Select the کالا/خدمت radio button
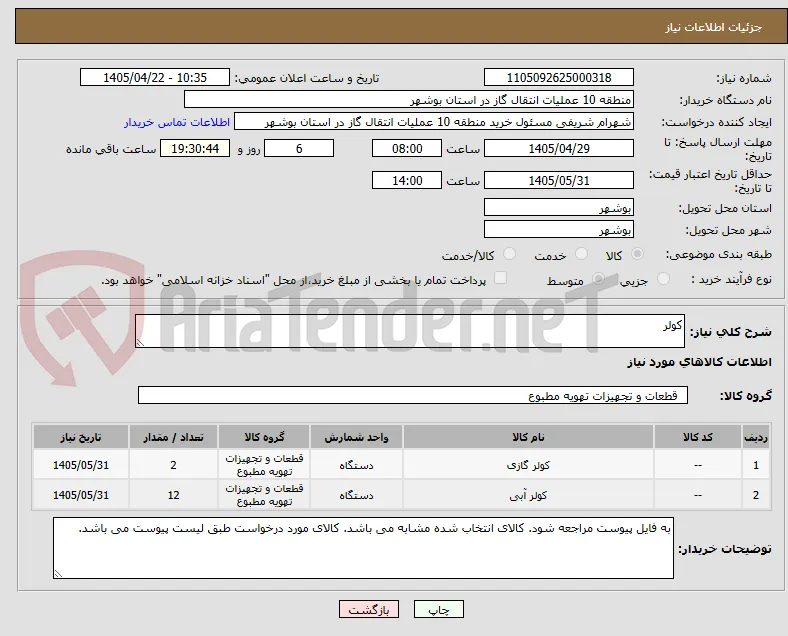The image size is (788, 636). (x=510, y=254)
